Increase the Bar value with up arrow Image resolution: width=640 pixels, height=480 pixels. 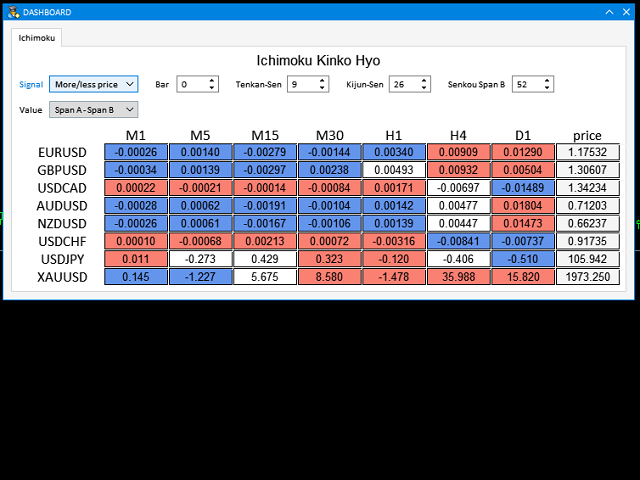[212, 81]
